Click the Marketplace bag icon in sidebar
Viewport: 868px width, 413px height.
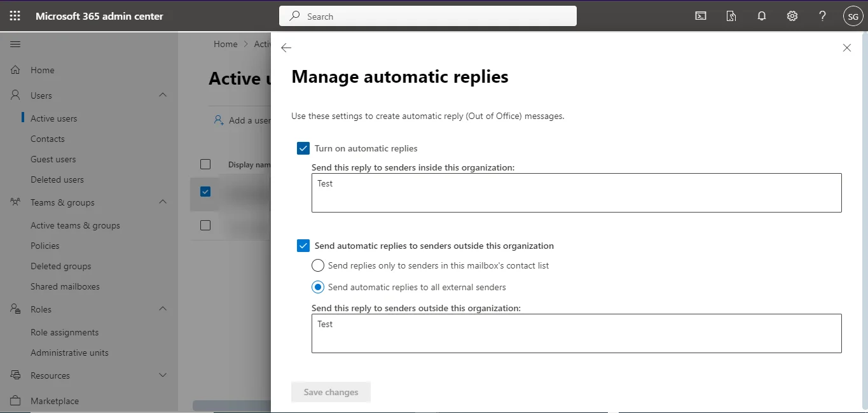[x=16, y=401]
